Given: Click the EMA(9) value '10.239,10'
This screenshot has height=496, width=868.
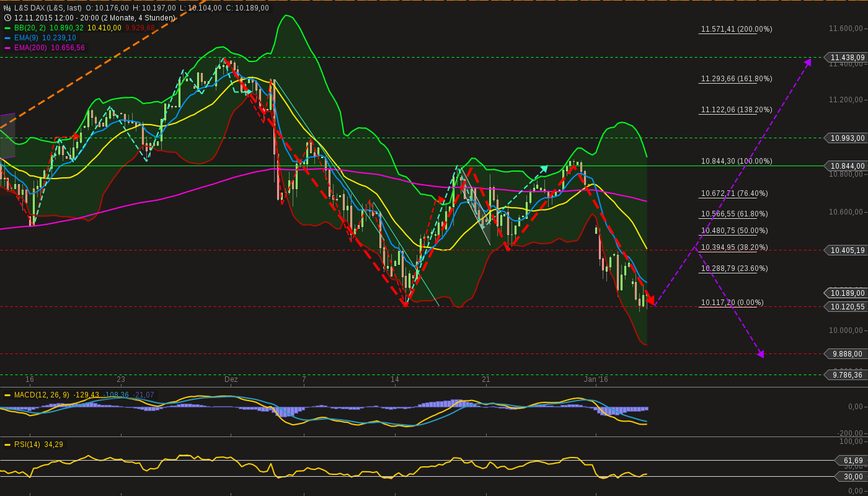Looking at the screenshot, I should [x=60, y=38].
